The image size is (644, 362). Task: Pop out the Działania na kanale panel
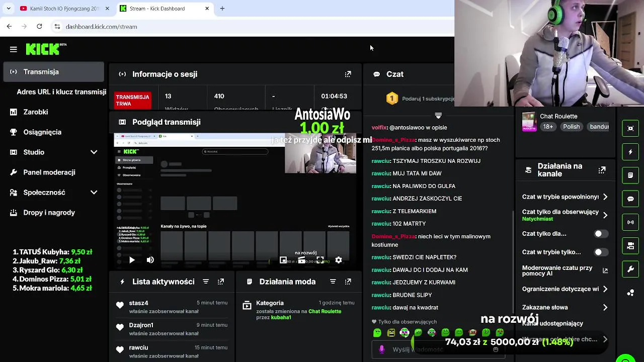pyautogui.click(x=602, y=170)
